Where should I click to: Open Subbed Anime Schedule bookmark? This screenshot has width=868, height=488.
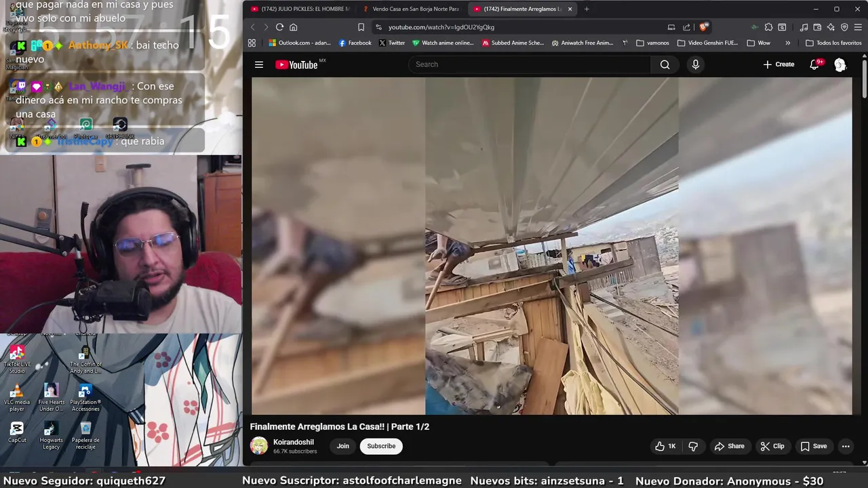click(513, 43)
